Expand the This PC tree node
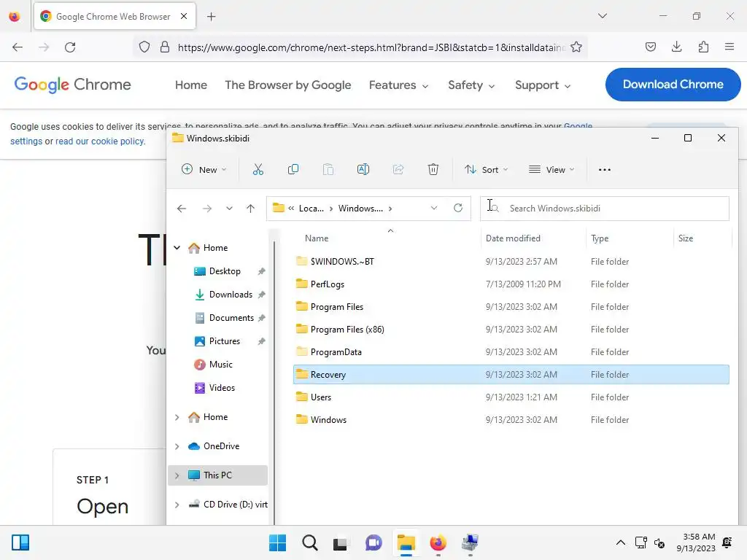Screen dimensions: 747x560 click(x=177, y=475)
